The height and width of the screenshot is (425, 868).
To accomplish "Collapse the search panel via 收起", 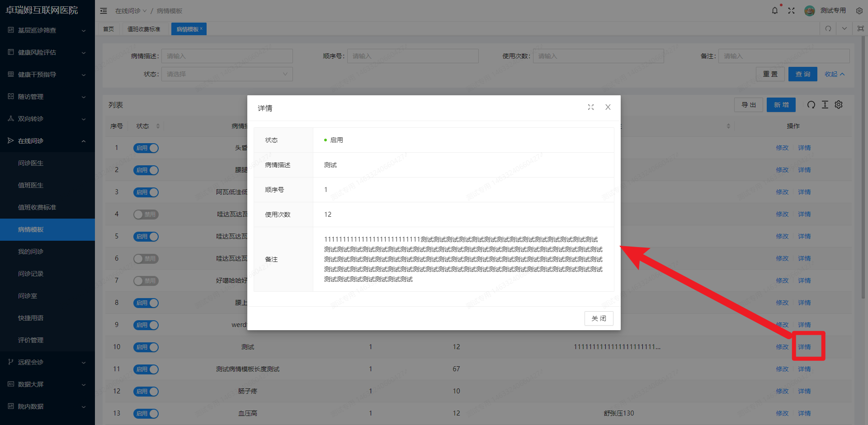I will pyautogui.click(x=835, y=74).
